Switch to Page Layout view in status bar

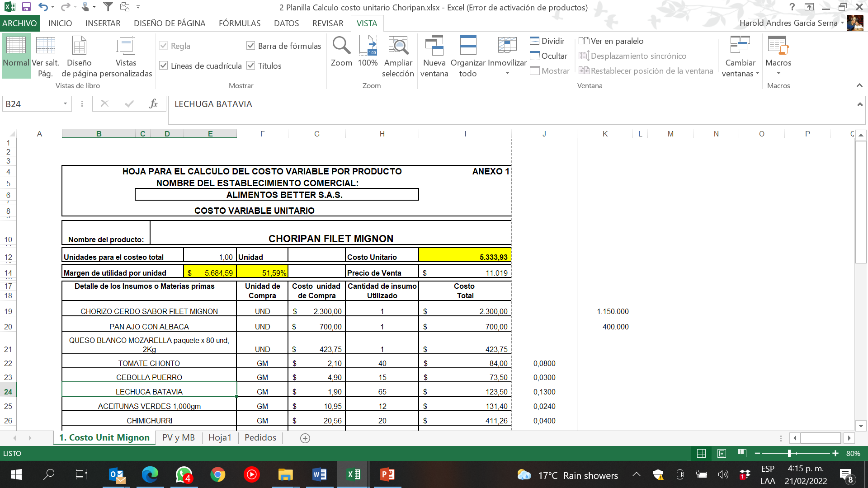pos(722,453)
